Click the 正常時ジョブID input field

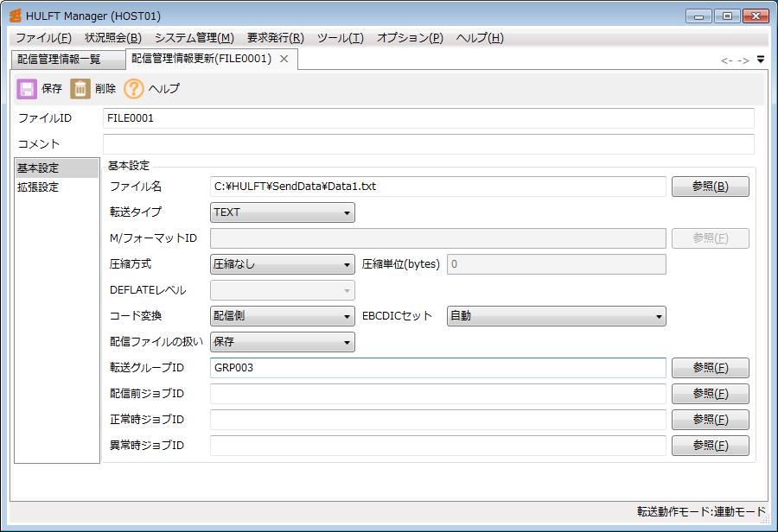437,420
